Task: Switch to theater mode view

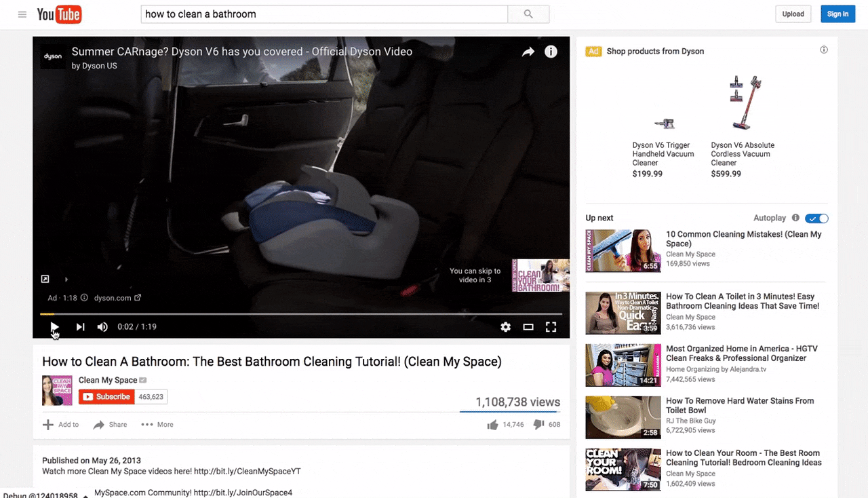Action: [528, 327]
